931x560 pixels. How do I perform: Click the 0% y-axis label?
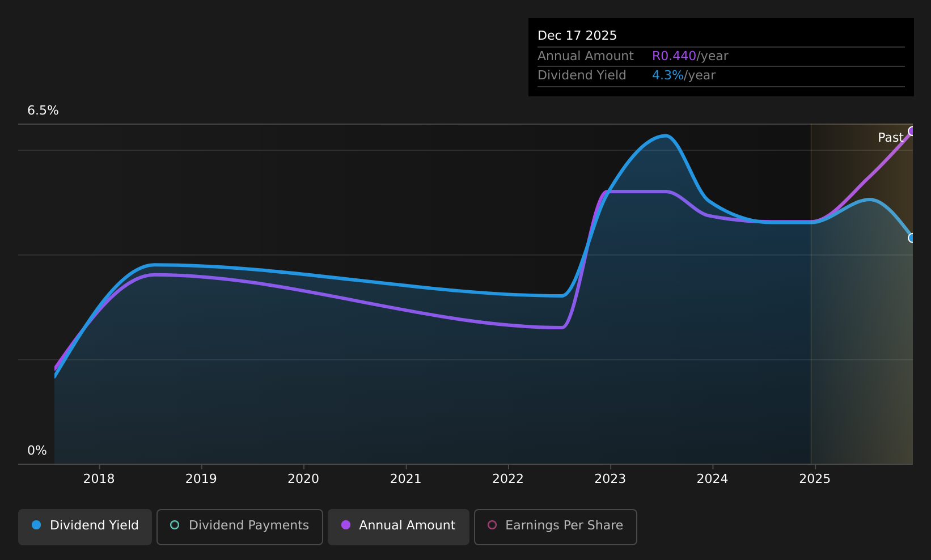37,451
